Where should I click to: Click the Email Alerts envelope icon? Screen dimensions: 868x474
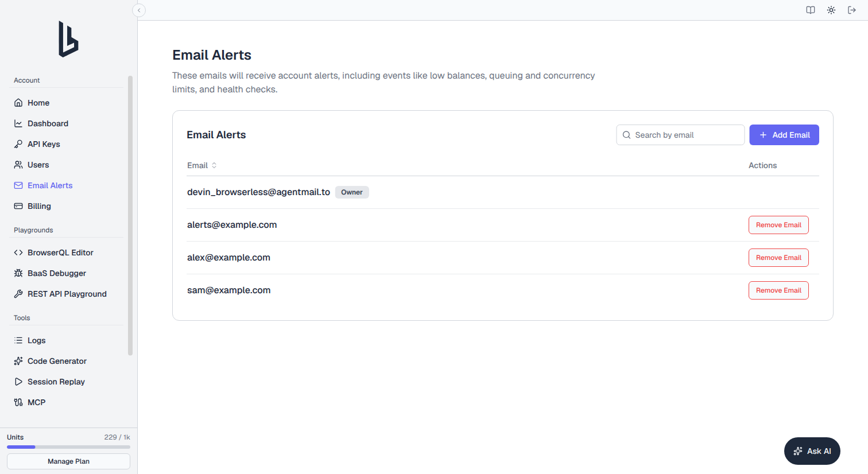coord(18,185)
